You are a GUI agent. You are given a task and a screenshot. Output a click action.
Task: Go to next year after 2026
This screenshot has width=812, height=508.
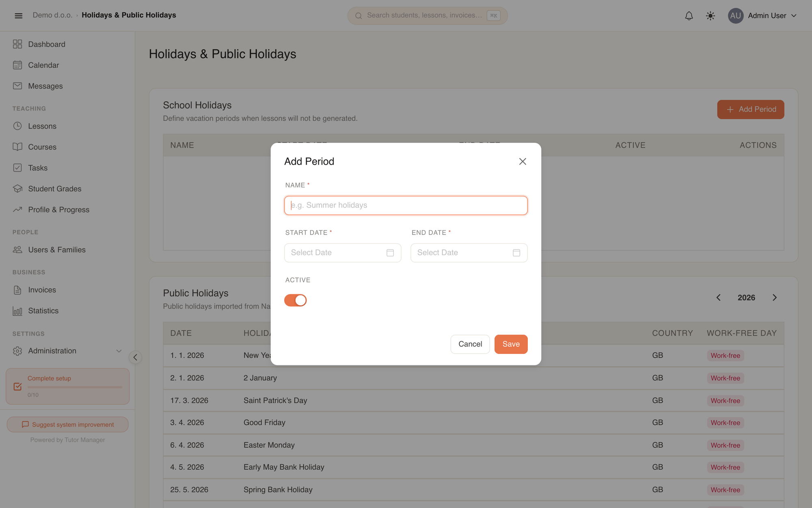tap(775, 297)
